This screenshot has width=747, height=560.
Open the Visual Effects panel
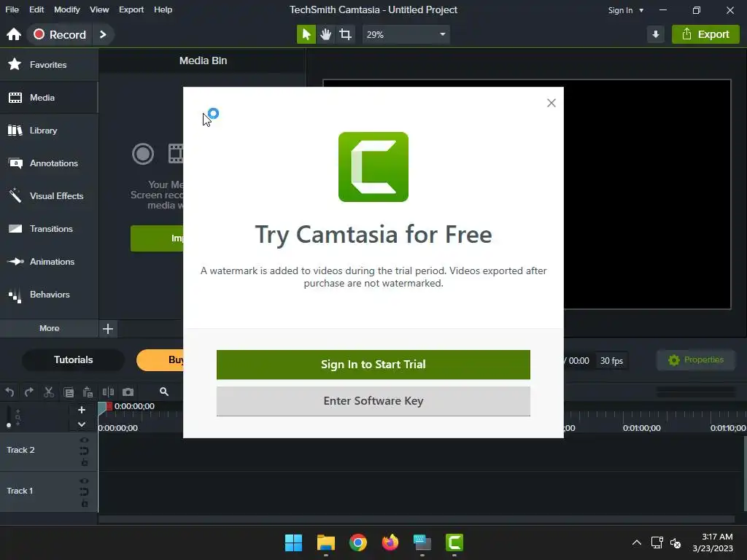[49, 195]
